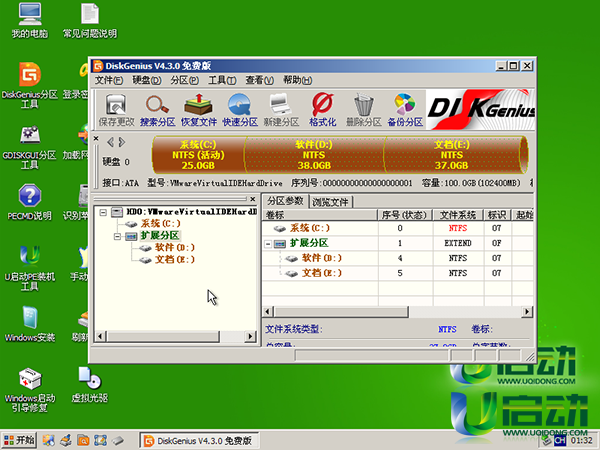This screenshot has width=600, height=450.
Task: Click left tree scrollbar left arrow
Action: click(x=100, y=337)
